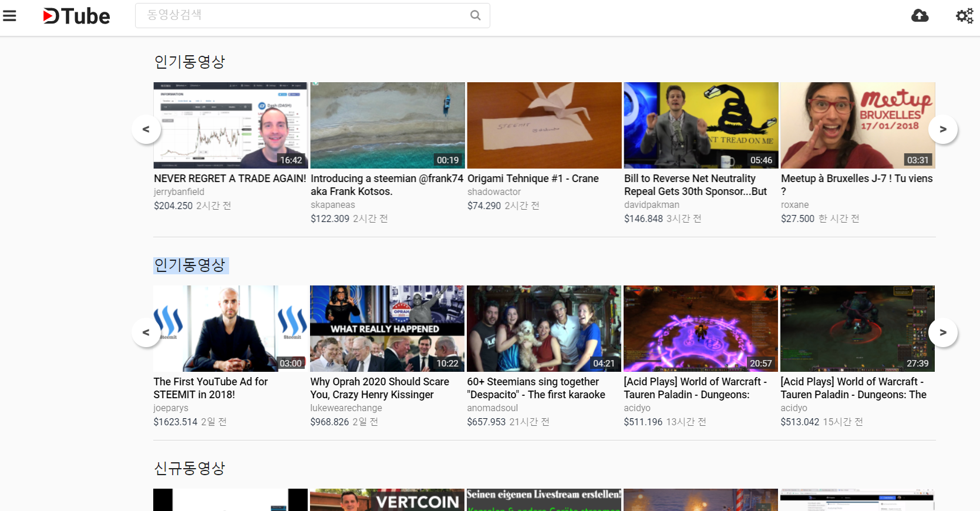Open channel roxane
The height and width of the screenshot is (511, 980).
coord(795,205)
